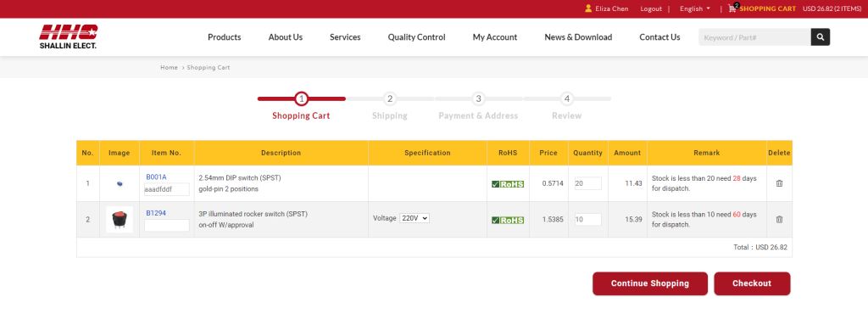Image resolution: width=868 pixels, height=314 pixels.
Task: Click the Shopping Cart breadcrumb text
Action: click(209, 68)
